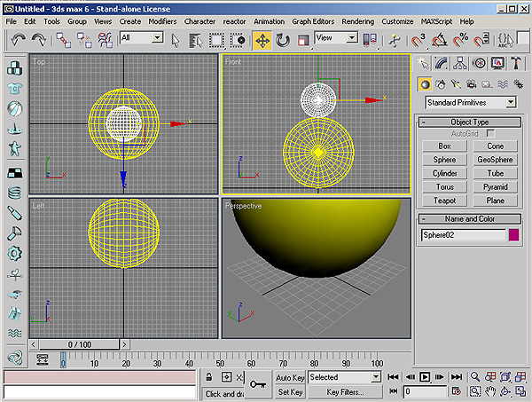Image resolution: width=532 pixels, height=402 pixels.
Task: Click the Select Object arrow tool
Action: 175,40
